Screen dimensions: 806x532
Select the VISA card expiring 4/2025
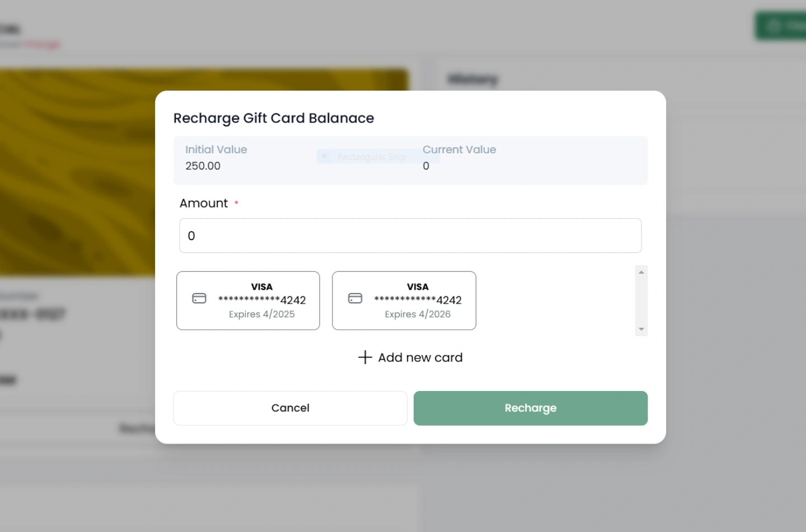pos(248,301)
